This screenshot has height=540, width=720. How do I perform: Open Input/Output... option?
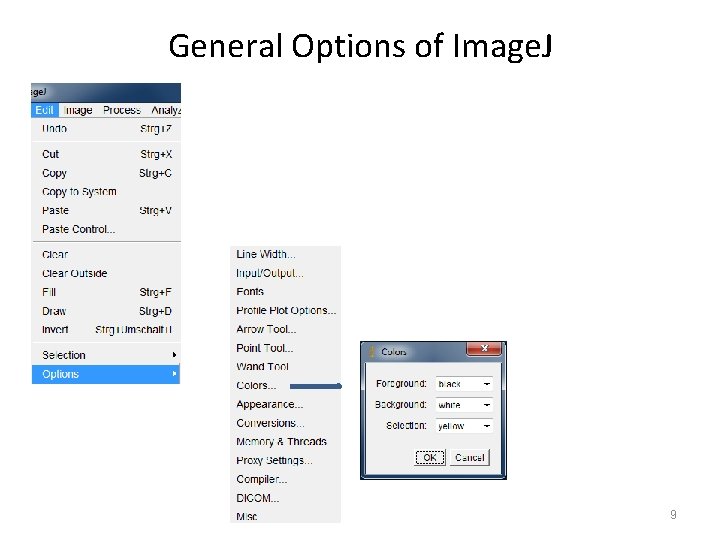[285, 273]
